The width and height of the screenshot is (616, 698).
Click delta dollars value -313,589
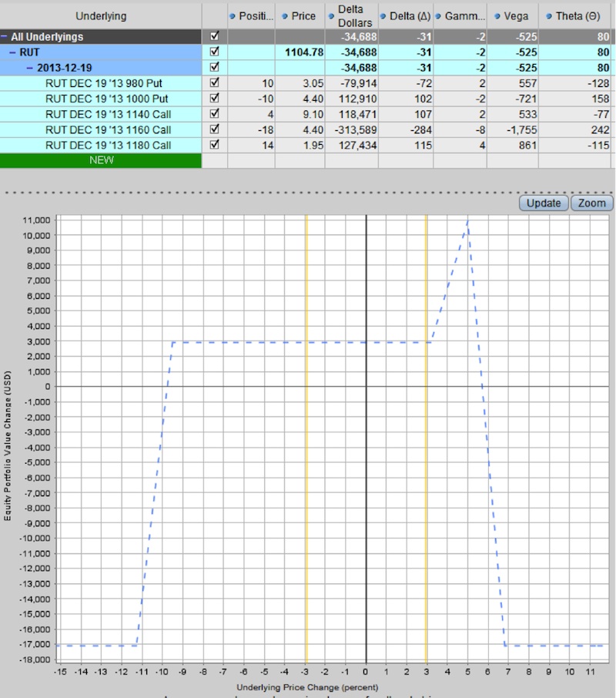click(356, 130)
